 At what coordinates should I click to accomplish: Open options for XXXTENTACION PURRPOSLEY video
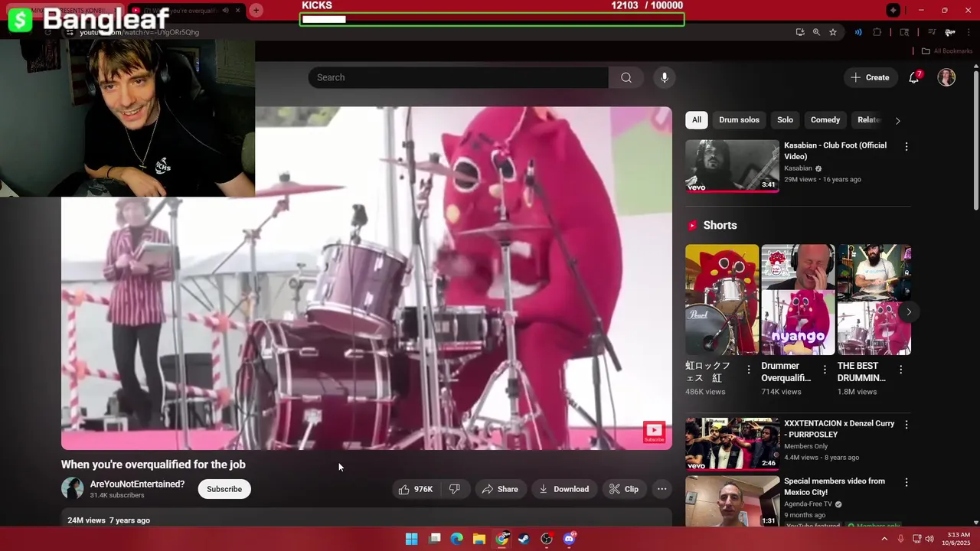906,424
